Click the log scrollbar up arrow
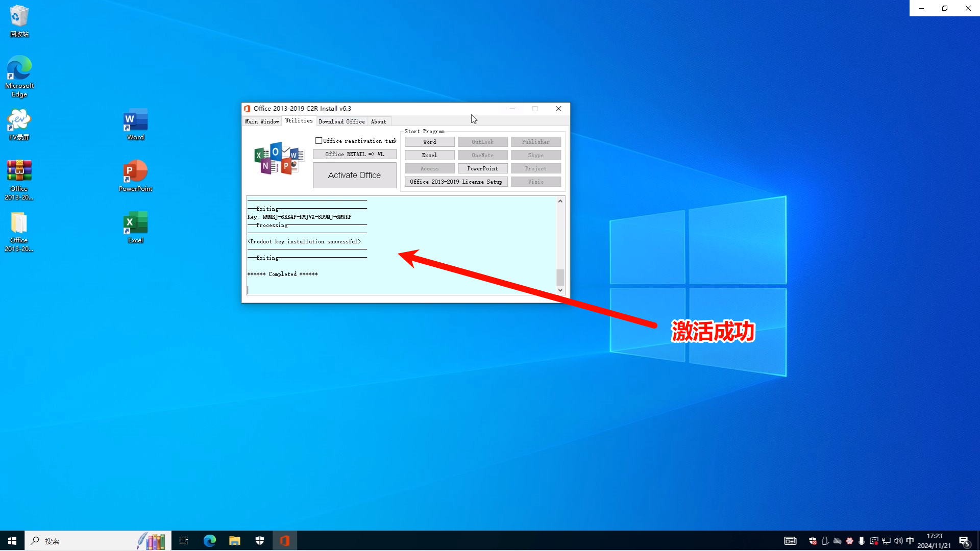The image size is (980, 551). coord(560,201)
